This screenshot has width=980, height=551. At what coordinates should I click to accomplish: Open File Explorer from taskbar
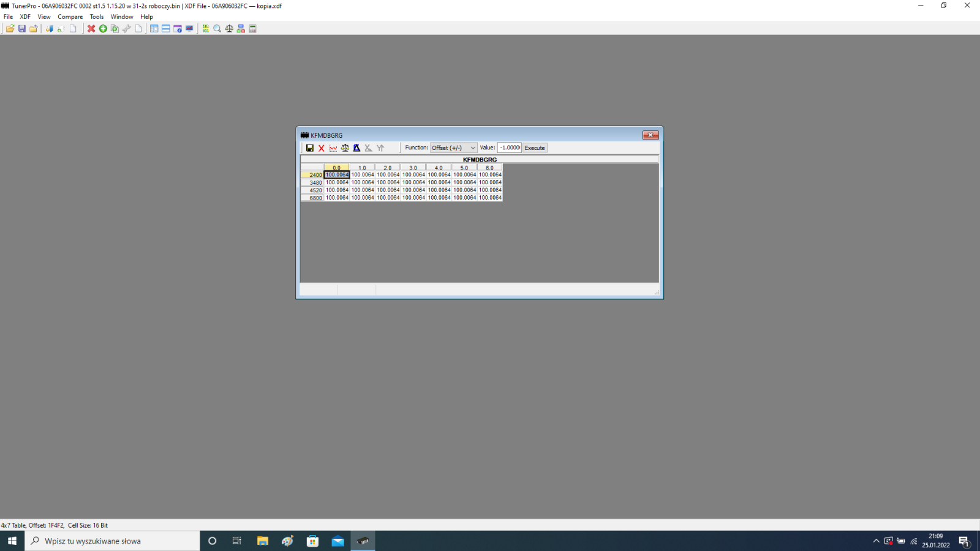pos(263,541)
